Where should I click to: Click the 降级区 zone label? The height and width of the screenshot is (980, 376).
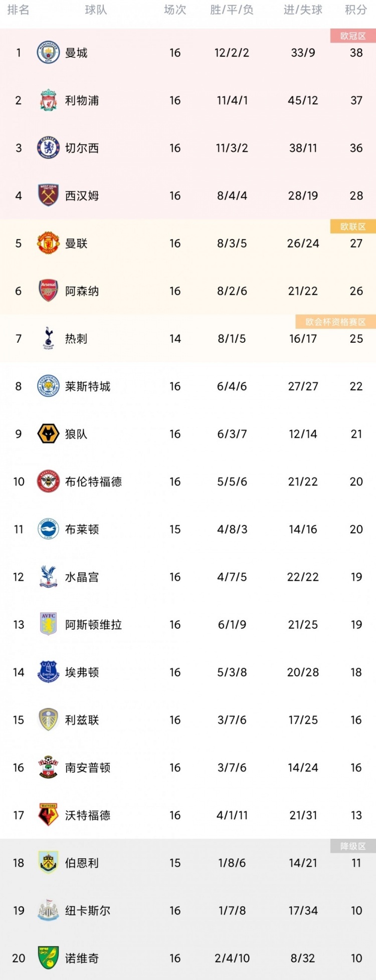coord(353,846)
